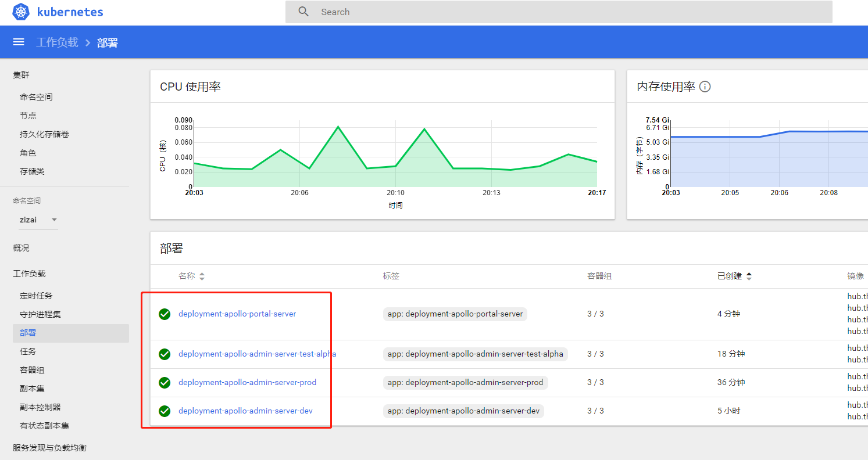Open 容器组 in the sidebar
Screen dimensions: 868x460
tap(32, 370)
